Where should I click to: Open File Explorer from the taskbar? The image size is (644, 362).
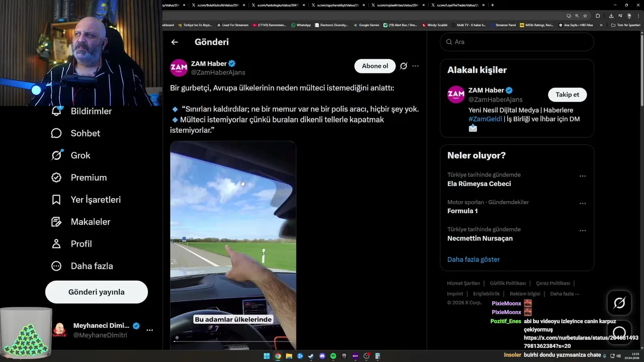(x=289, y=356)
